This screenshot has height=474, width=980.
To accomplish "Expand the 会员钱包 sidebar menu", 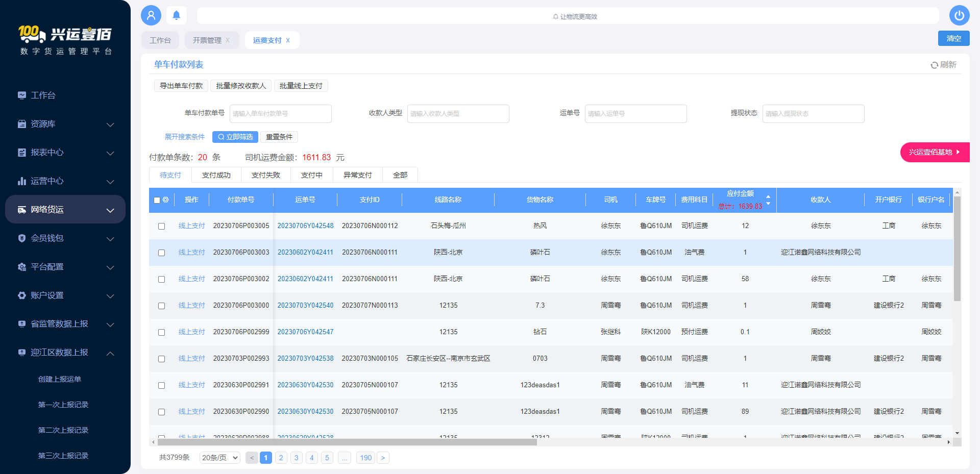I will click(110, 239).
